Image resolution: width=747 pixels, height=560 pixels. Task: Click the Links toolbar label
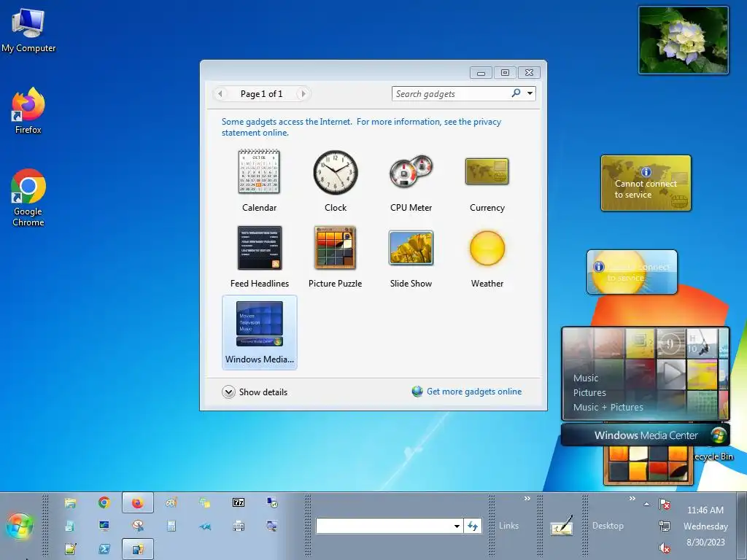508,526
